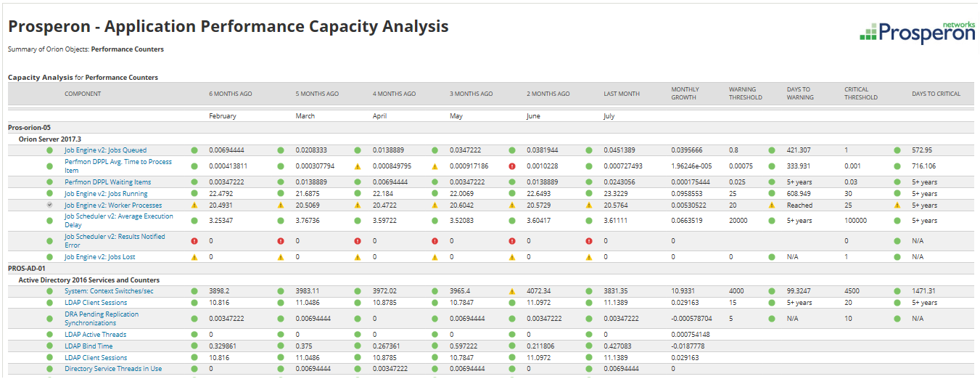Click the Component column header

(x=83, y=94)
